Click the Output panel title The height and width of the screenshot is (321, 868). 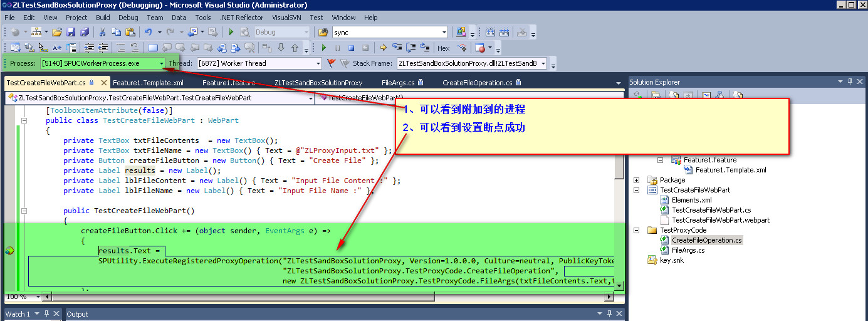[x=78, y=314]
